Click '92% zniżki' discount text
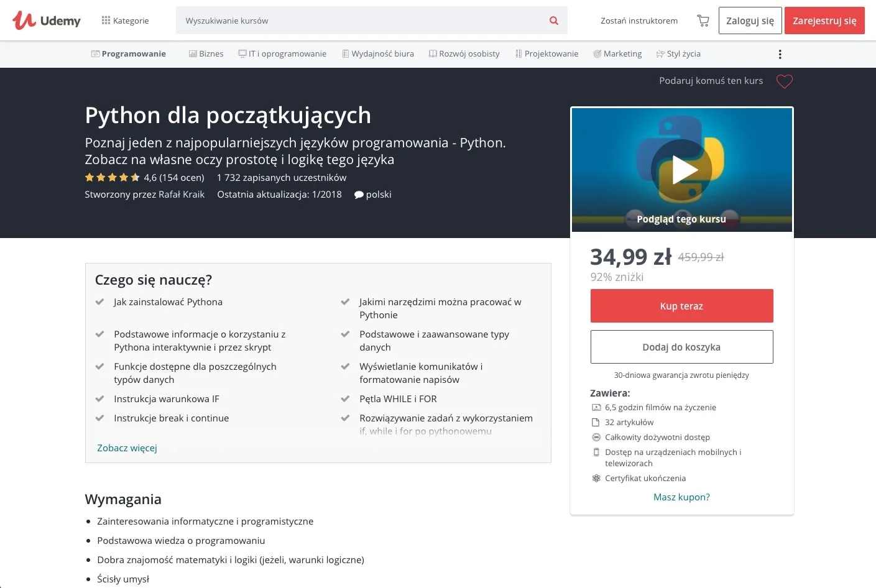876x588 pixels. click(617, 277)
